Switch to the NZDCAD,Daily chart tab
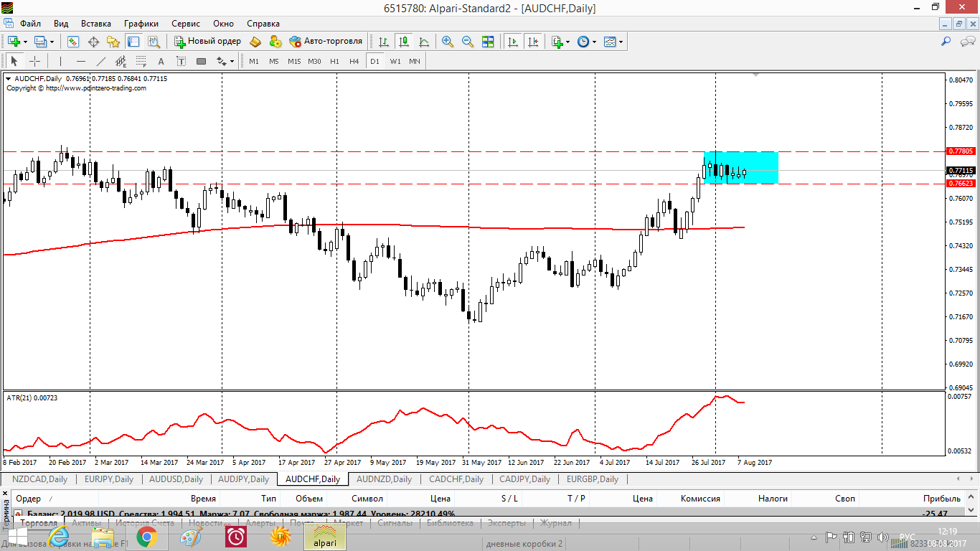980x551 pixels. (x=40, y=479)
